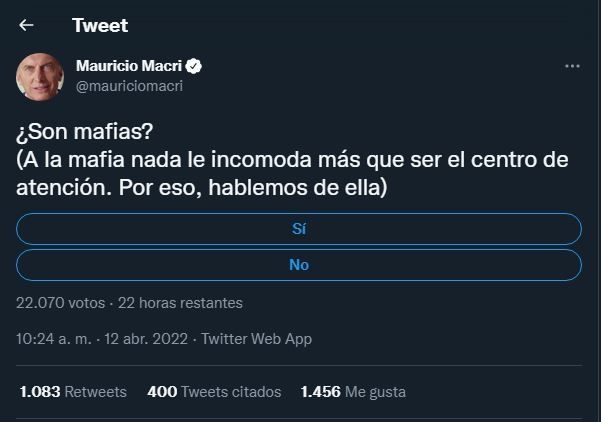Screen dimensions: 601x422
Task: Open Mauricio Macri's profile picture
Action: pyautogui.click(x=41, y=76)
